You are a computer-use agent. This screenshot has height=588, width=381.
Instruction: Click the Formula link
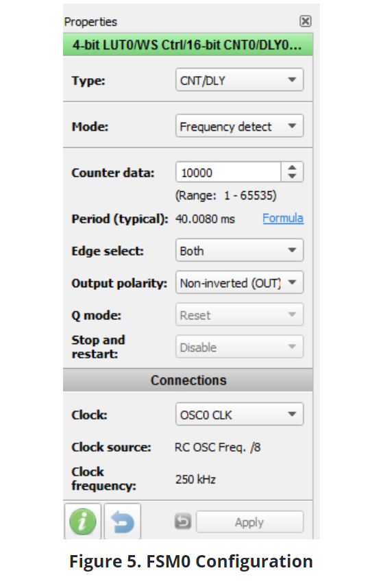(283, 218)
